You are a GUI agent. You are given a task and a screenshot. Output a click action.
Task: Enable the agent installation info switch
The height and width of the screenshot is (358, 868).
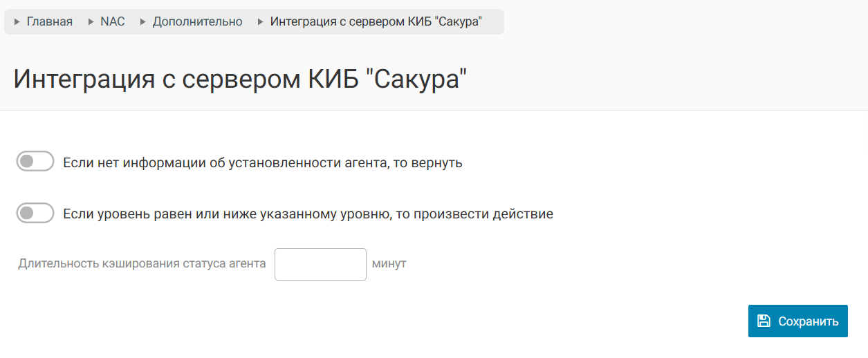(35, 162)
